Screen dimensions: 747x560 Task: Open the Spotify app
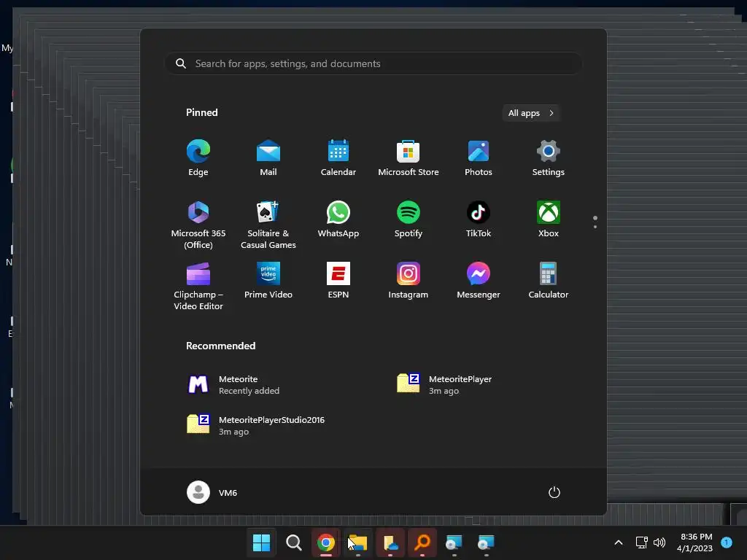(x=409, y=219)
